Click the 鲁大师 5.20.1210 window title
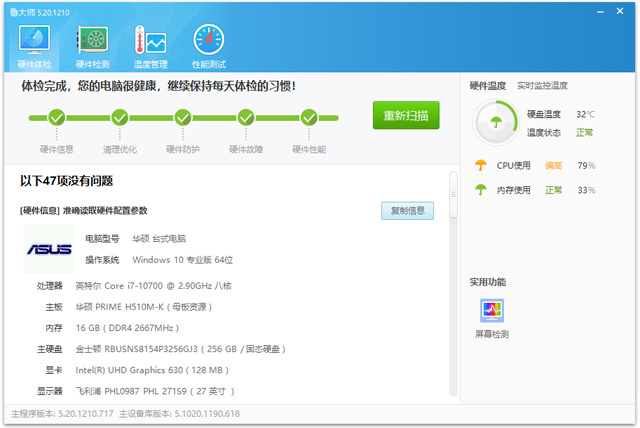Image resolution: width=640 pixels, height=428 pixels. pyautogui.click(x=40, y=13)
